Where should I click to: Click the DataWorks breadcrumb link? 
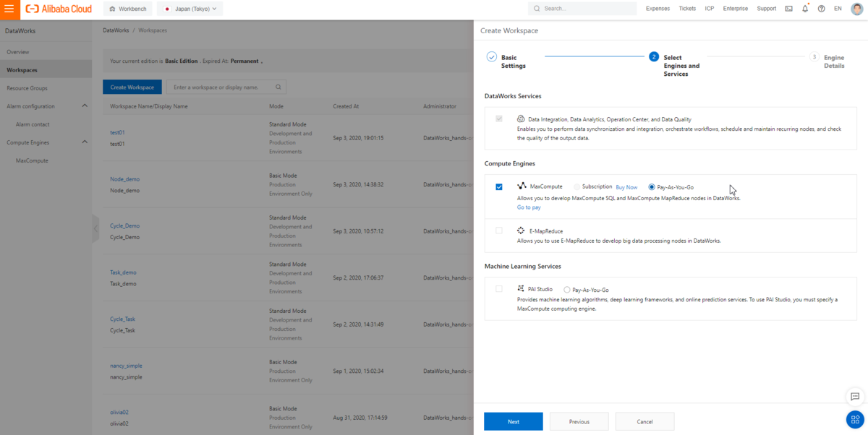tap(116, 30)
